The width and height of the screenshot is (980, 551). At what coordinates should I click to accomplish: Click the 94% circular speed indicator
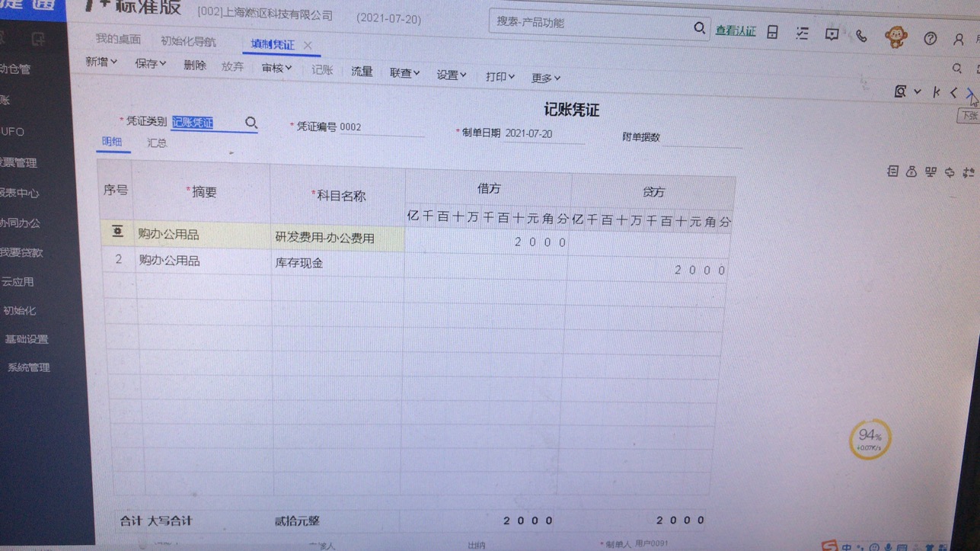870,439
